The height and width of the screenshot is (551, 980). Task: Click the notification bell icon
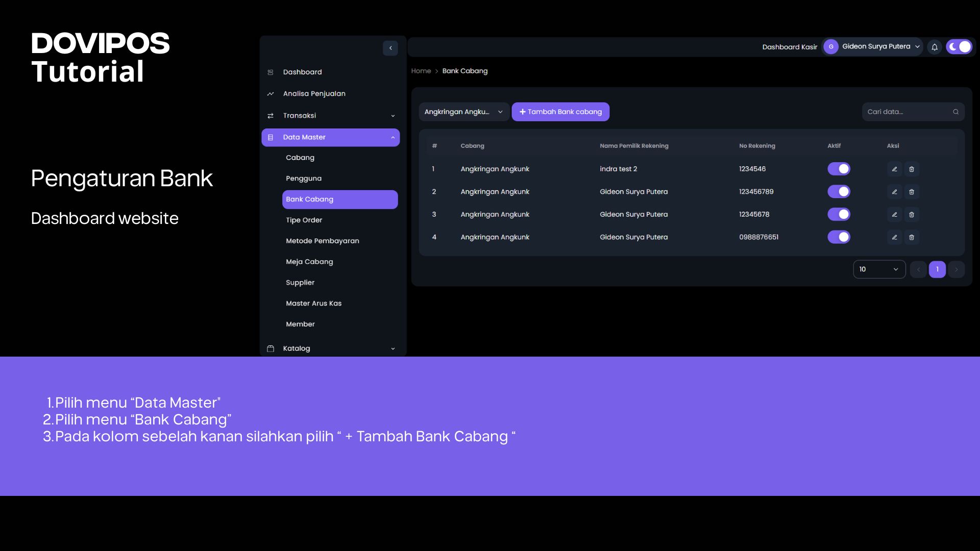click(935, 47)
